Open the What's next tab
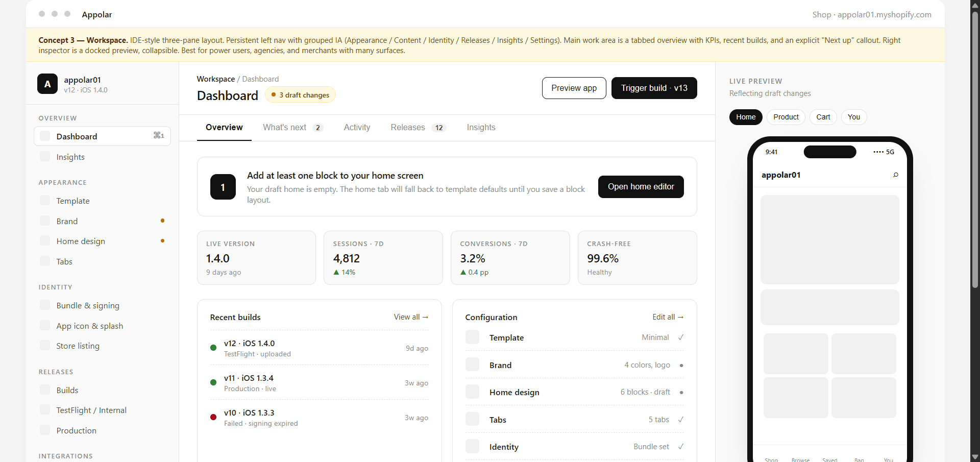Screen dimensions: 980x462 (x=293, y=127)
